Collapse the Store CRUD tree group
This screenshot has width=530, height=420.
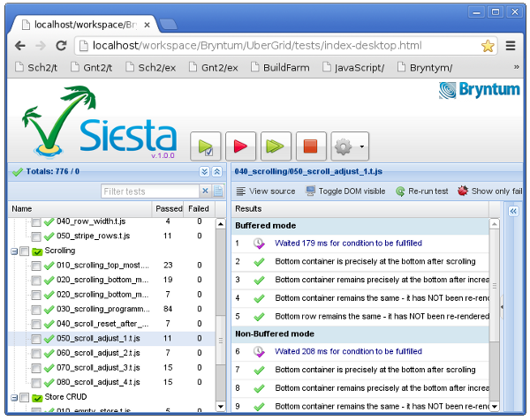point(13,397)
